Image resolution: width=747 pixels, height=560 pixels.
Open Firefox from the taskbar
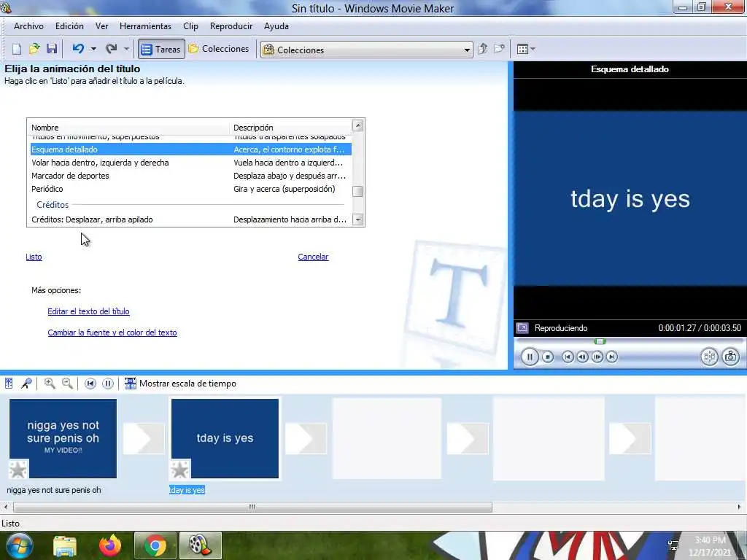[110, 545]
